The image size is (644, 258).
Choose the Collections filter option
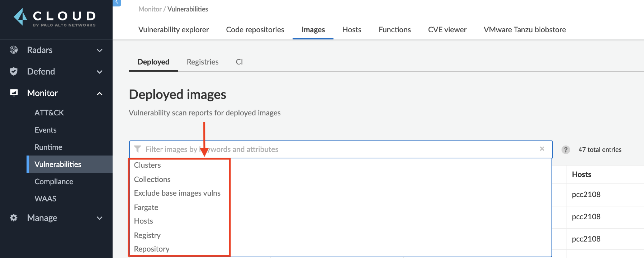pos(152,179)
